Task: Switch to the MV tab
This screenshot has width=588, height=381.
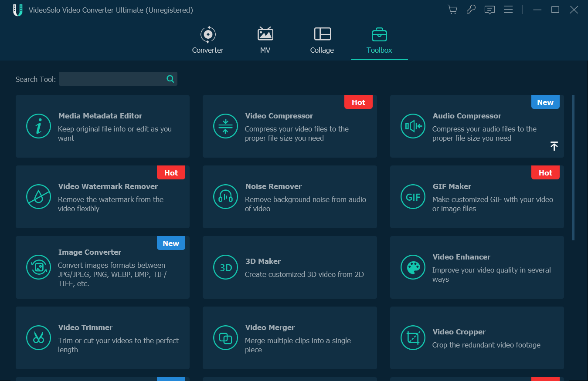Action: tap(265, 40)
